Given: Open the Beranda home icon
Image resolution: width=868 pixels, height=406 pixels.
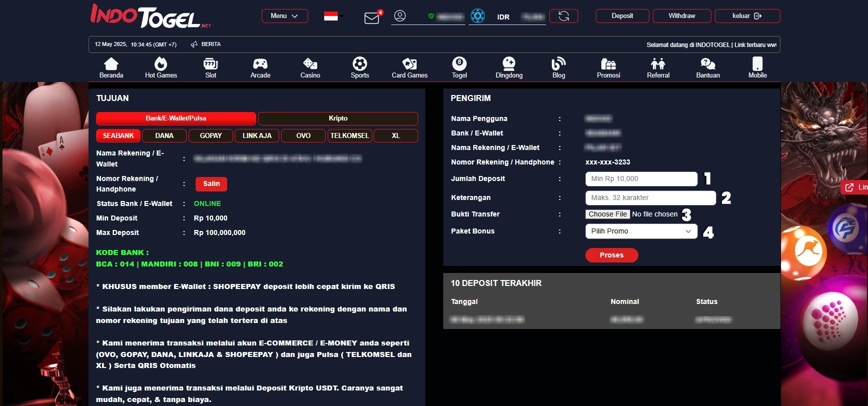Looking at the screenshot, I should [111, 63].
